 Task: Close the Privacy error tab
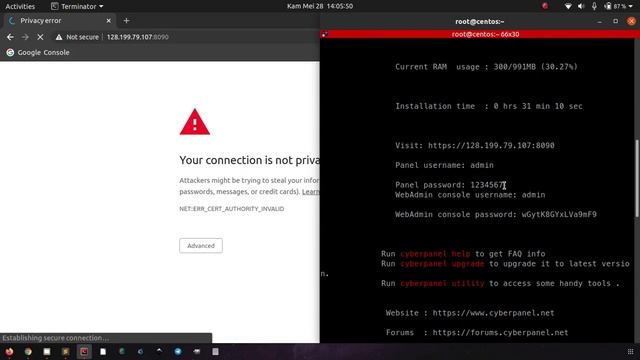(109, 20)
